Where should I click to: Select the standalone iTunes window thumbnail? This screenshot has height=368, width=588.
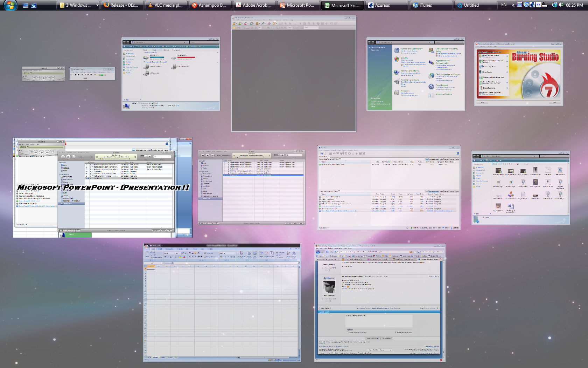(252, 188)
